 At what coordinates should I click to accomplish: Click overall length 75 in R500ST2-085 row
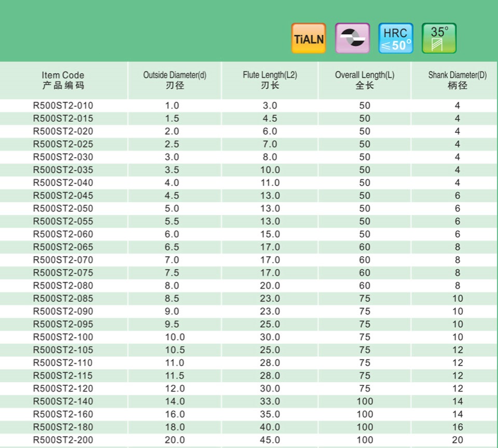(365, 298)
